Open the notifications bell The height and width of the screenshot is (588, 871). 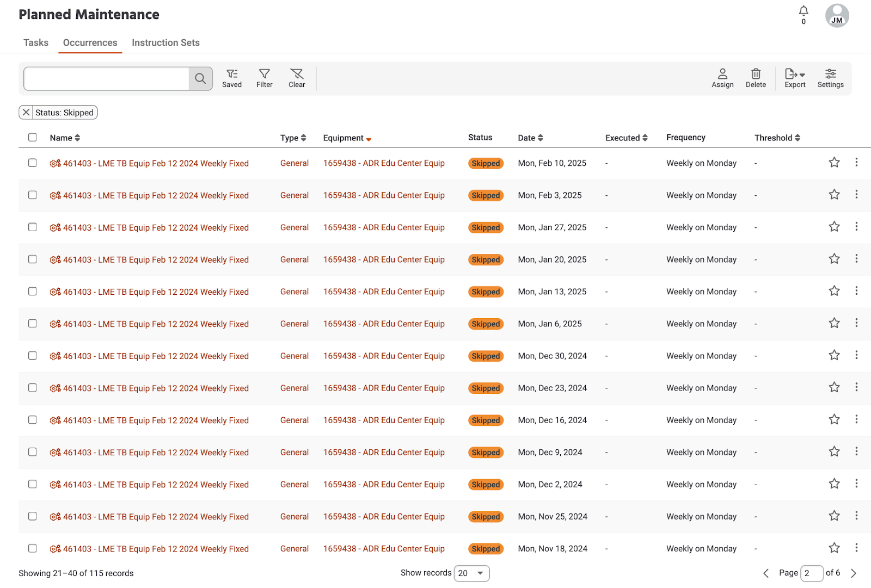click(803, 11)
